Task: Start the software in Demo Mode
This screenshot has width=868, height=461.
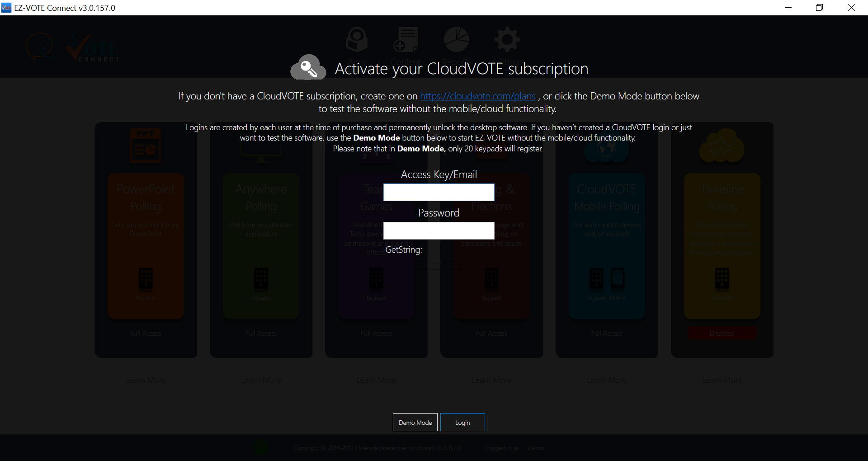Action: [415, 422]
